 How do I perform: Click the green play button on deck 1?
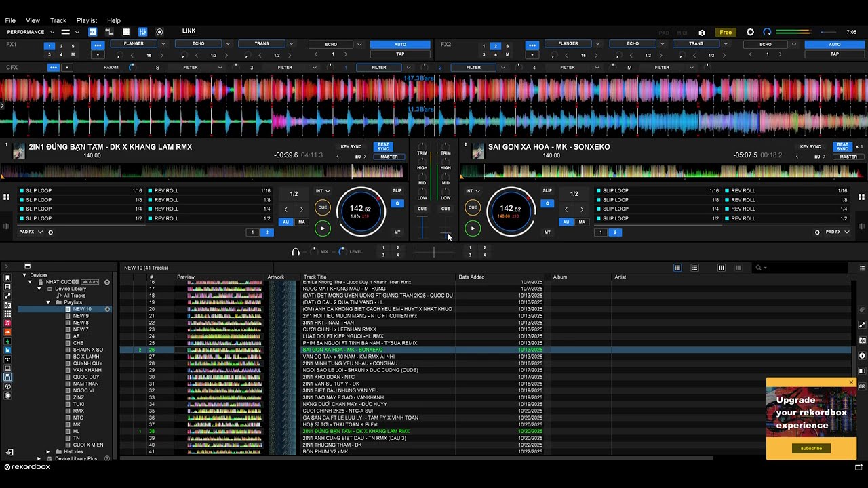(x=322, y=228)
